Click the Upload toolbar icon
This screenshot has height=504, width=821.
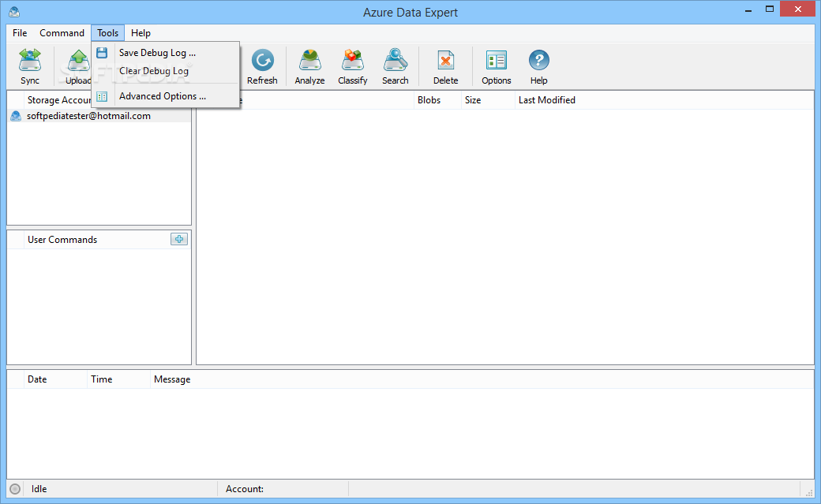77,66
